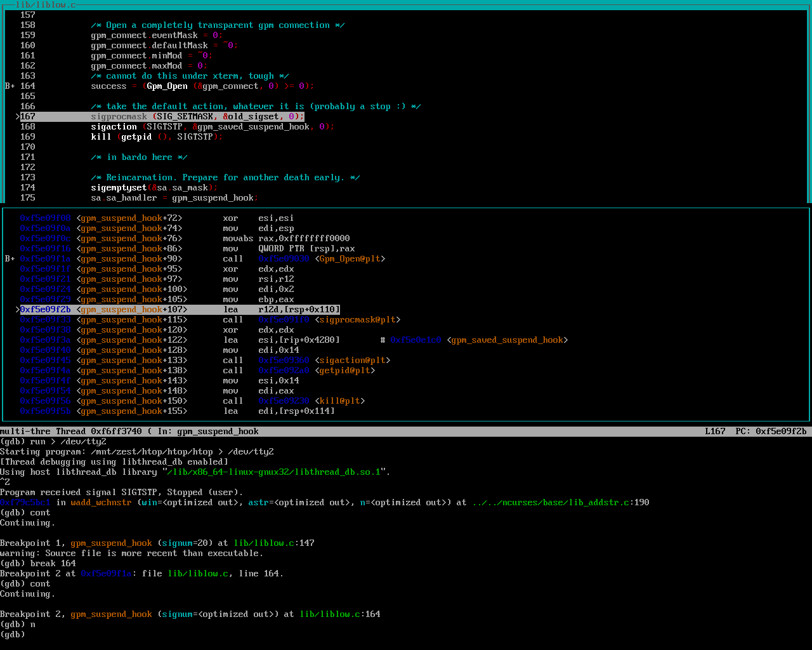The image size is (812, 650).
Task: Click the PC: 0xf5e09f2b status indicator
Action: pos(771,432)
